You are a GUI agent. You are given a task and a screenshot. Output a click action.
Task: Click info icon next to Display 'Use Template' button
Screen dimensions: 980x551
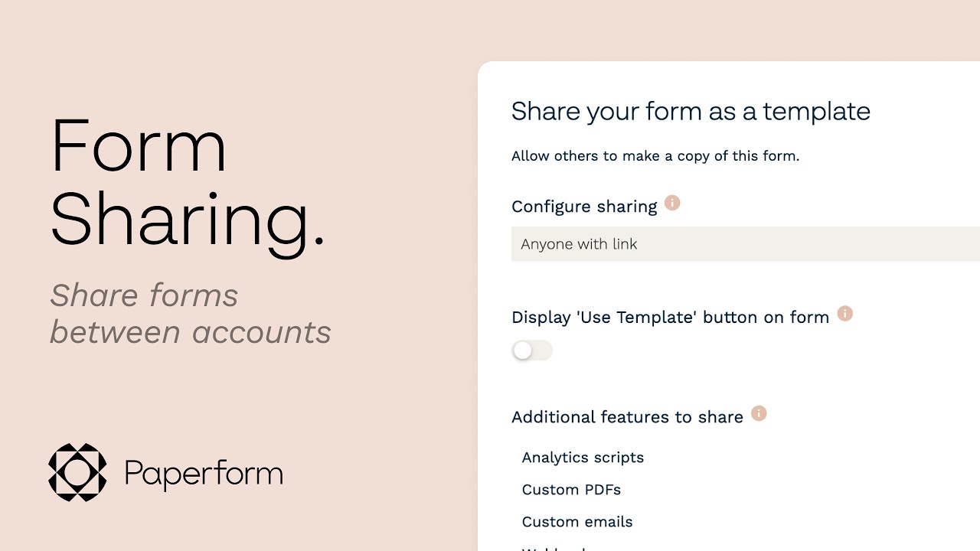point(845,313)
